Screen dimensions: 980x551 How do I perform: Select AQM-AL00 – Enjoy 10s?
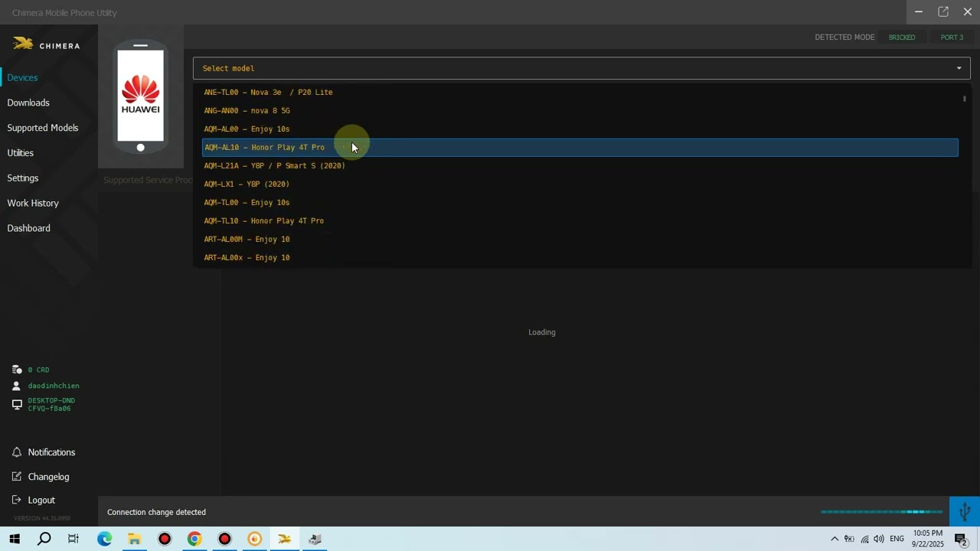[x=580, y=129]
